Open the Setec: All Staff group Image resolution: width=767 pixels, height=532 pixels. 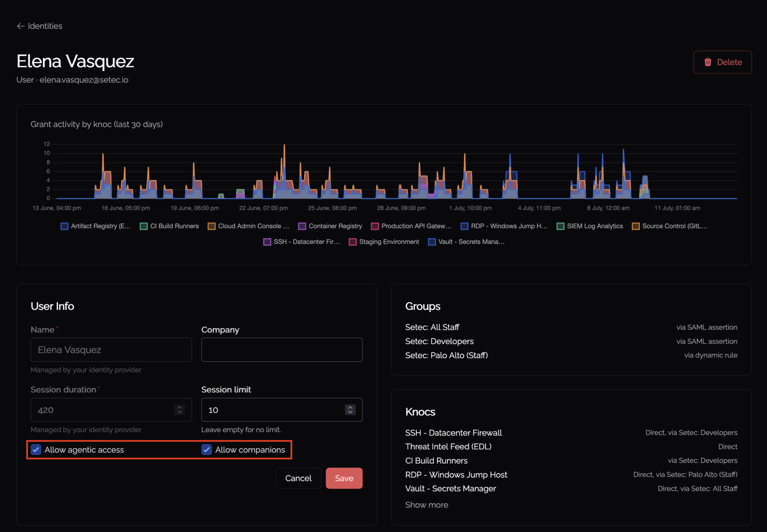[x=432, y=327]
